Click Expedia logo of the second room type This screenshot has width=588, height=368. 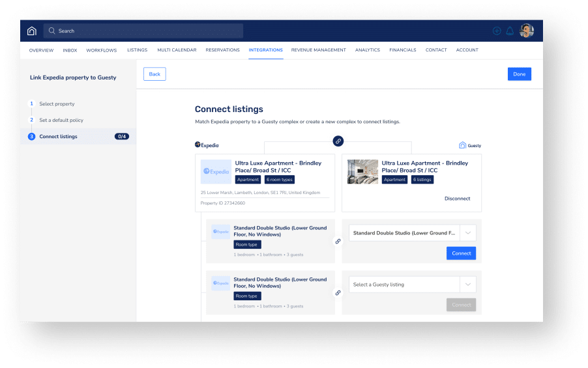tap(220, 283)
